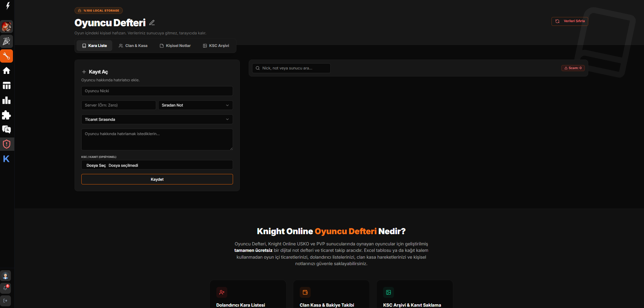Click into the player notes text area
The width and height of the screenshot is (644, 308).
(x=157, y=140)
